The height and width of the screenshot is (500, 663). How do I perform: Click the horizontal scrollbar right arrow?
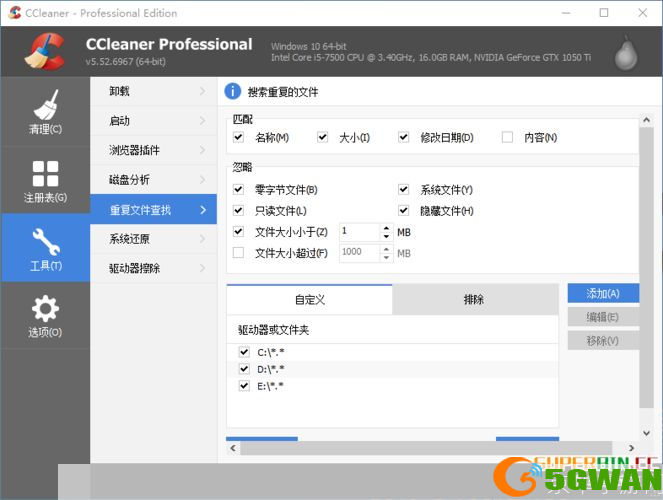click(x=631, y=448)
